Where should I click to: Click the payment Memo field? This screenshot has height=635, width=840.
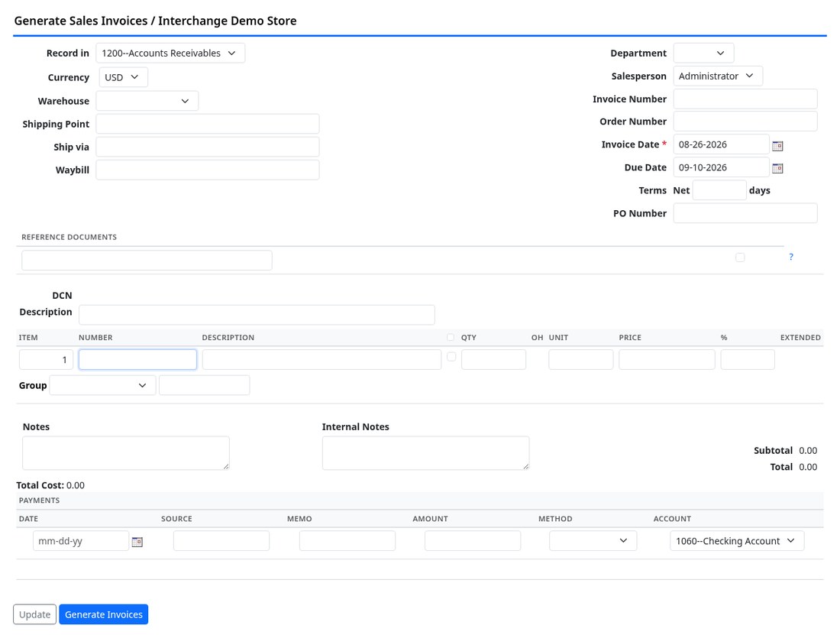(347, 541)
